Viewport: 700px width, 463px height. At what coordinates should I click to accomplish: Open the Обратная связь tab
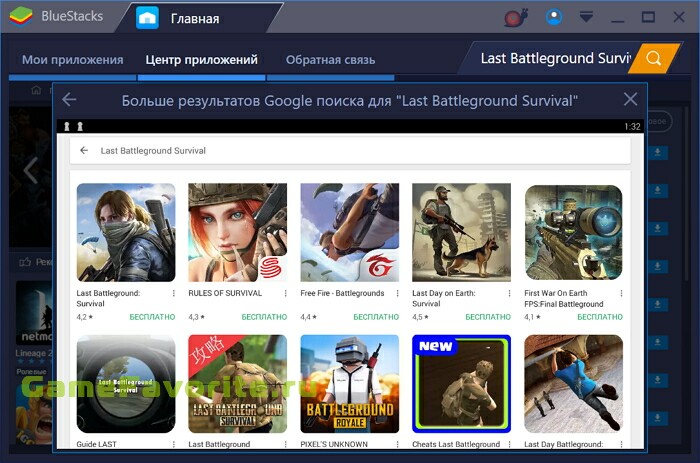(330, 60)
